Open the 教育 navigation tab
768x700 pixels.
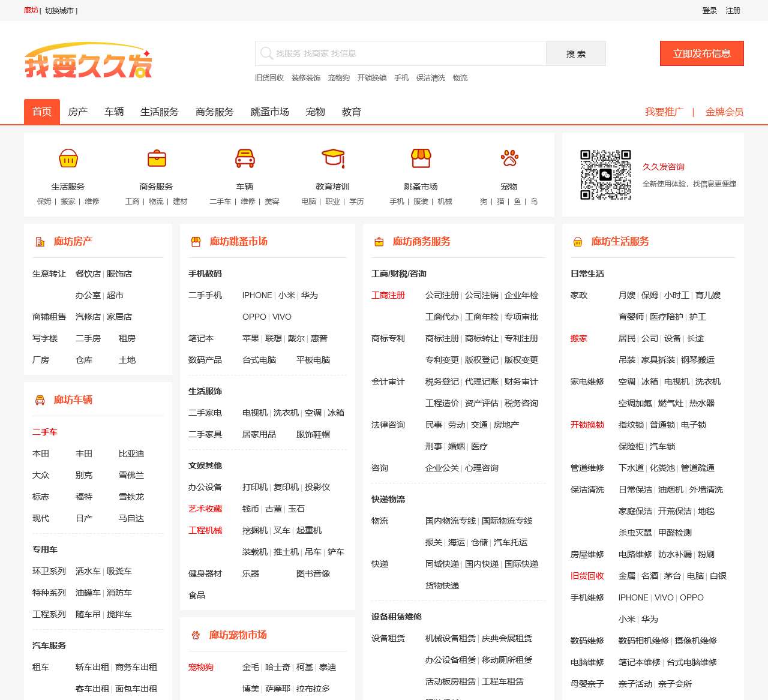(352, 112)
